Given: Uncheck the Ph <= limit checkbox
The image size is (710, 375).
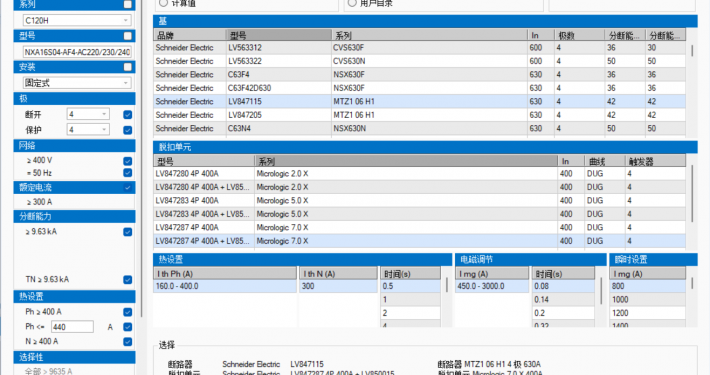Looking at the screenshot, I should pyautogui.click(x=128, y=327).
